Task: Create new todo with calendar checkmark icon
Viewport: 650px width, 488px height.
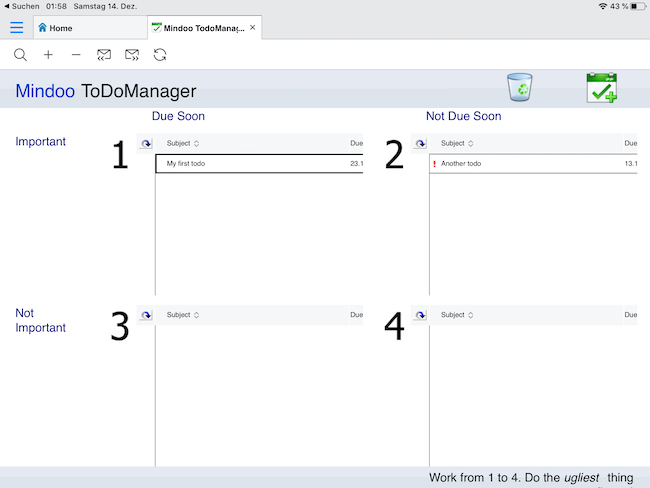Action: click(601, 88)
